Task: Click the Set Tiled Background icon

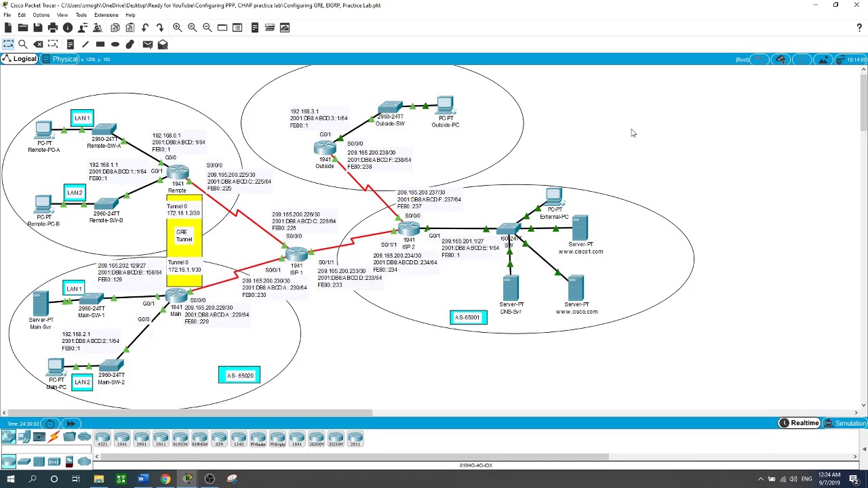Action: pos(823,60)
